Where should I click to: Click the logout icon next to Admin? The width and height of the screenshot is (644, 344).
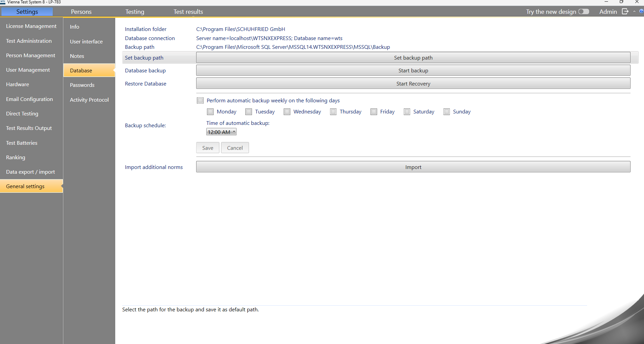[625, 11]
